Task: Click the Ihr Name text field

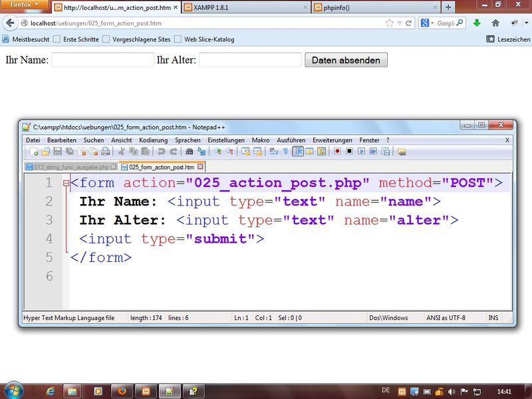Action: pos(102,61)
